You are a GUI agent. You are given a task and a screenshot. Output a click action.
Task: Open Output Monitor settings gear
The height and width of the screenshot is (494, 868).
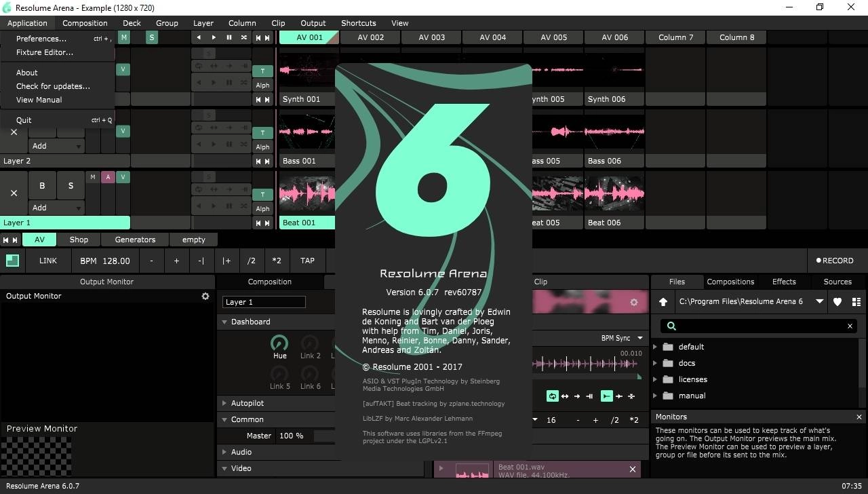click(x=205, y=296)
